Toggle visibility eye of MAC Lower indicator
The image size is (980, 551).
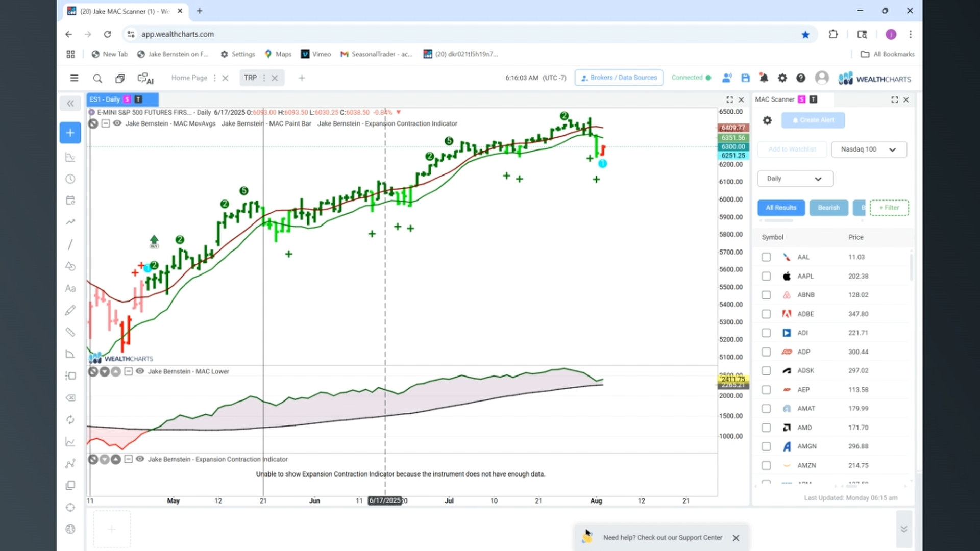(x=140, y=371)
